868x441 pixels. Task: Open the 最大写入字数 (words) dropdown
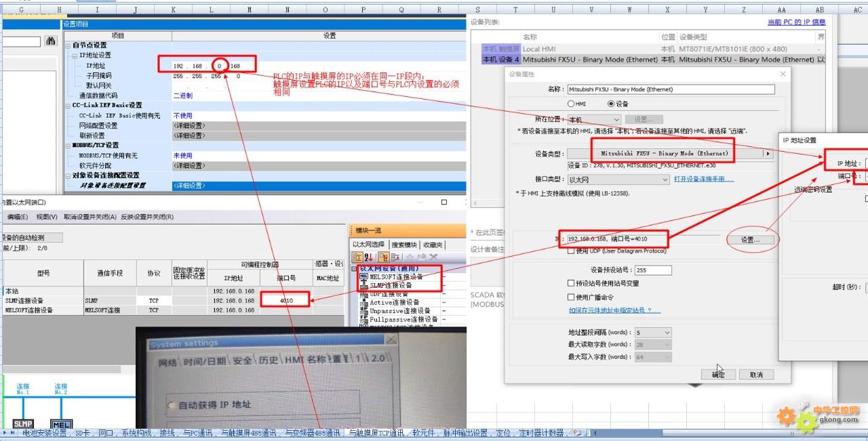[x=654, y=357]
